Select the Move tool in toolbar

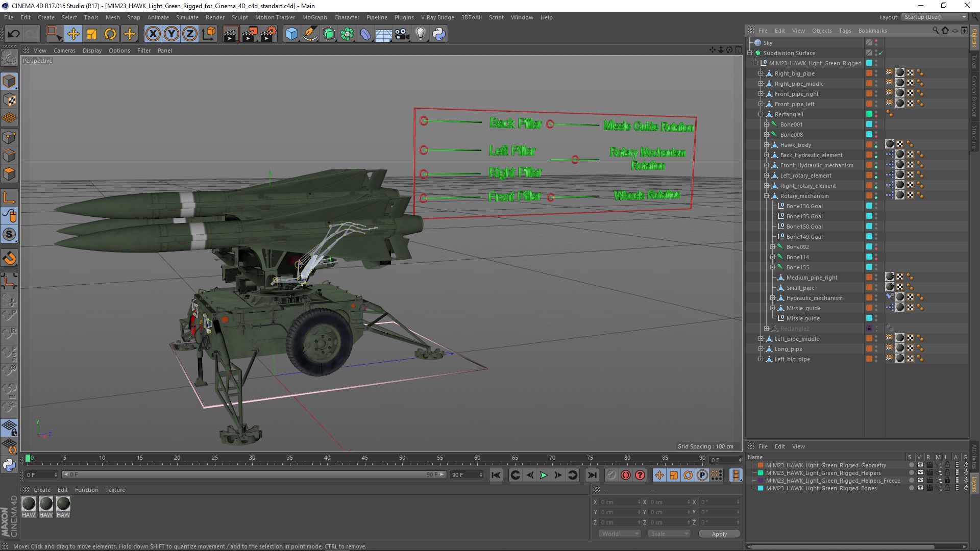tap(73, 33)
